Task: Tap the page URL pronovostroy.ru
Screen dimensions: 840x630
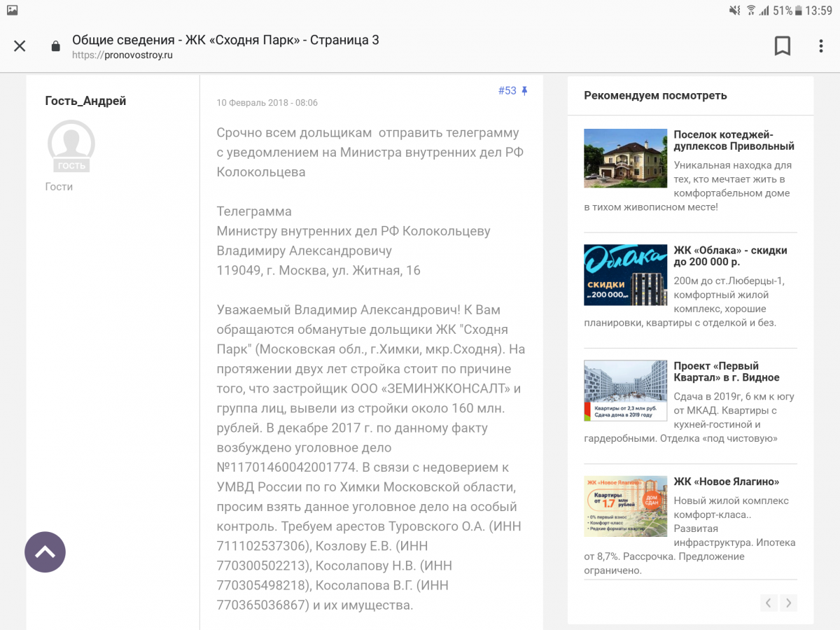Action: 122,55
